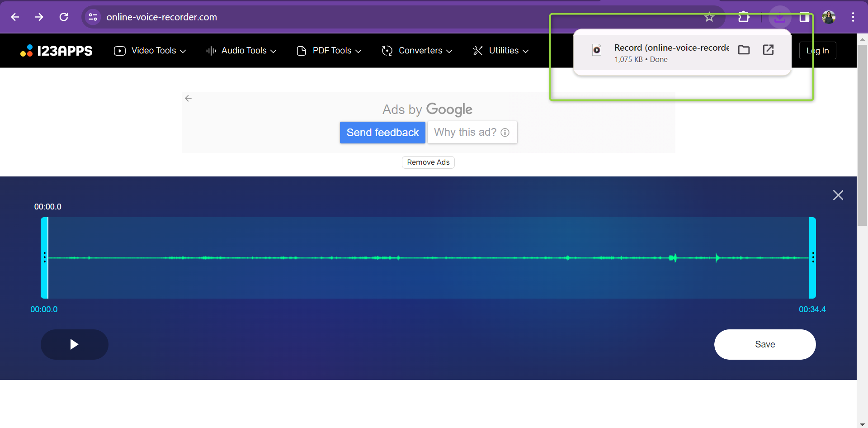This screenshot has width=868, height=428.
Task: Expand the Video Tools dropdown
Action: pos(150,51)
